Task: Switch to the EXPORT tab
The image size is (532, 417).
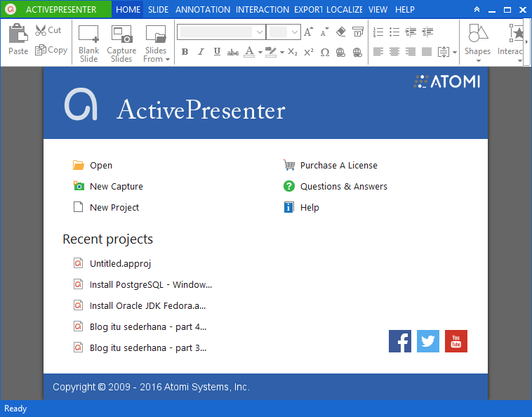Action: click(308, 10)
